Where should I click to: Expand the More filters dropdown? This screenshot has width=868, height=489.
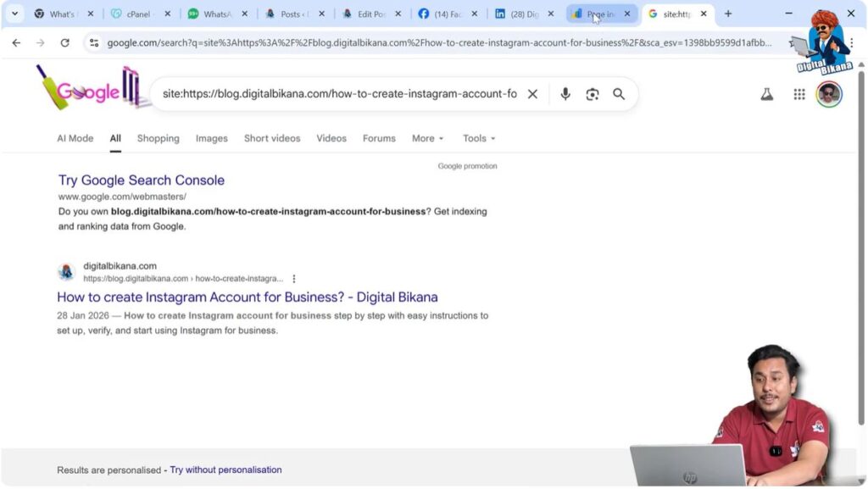pos(428,138)
